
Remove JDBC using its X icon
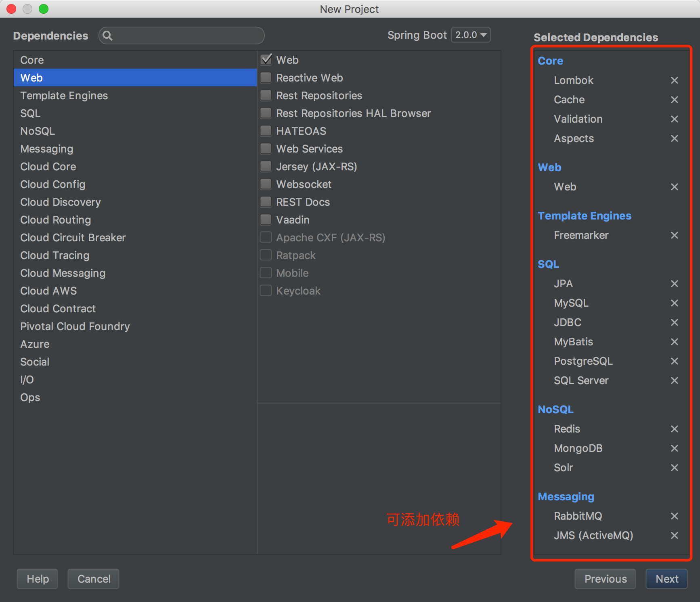tap(674, 322)
